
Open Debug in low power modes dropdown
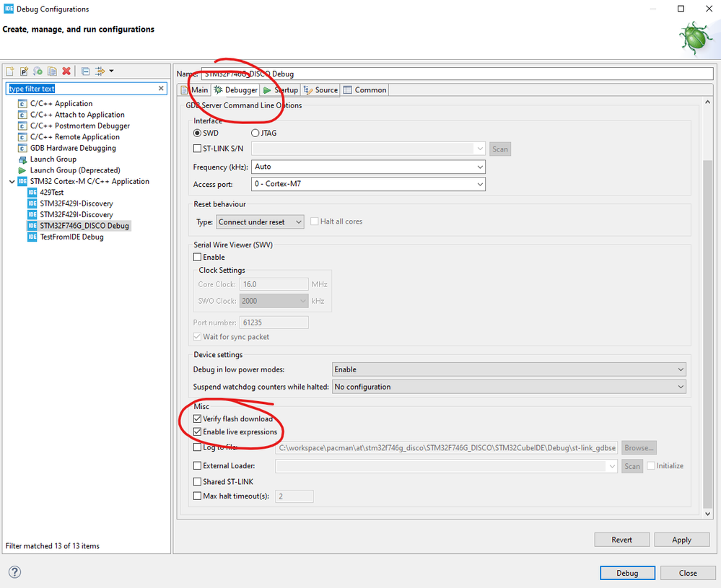click(x=509, y=369)
